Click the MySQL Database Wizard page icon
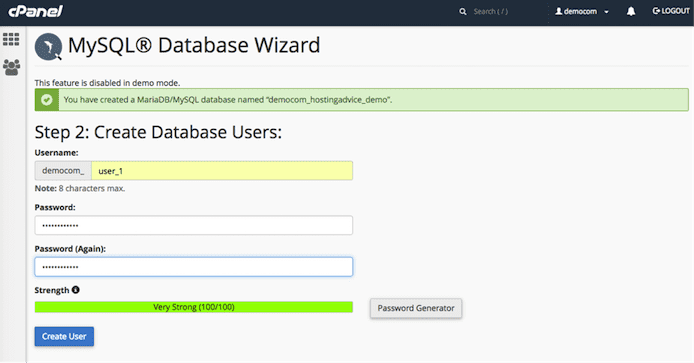Screen dimensions: 694x363 (x=48, y=46)
